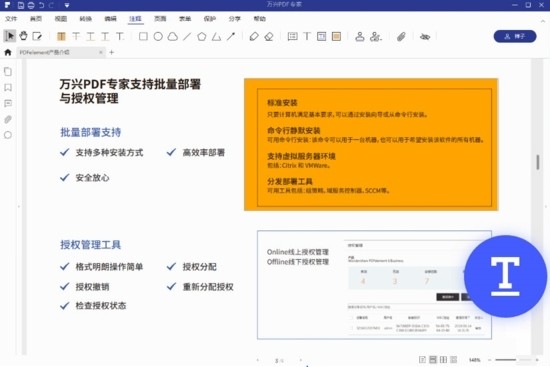This screenshot has width=550, height=367.
Task: Open the custom stamp creator
Action: [375, 36]
